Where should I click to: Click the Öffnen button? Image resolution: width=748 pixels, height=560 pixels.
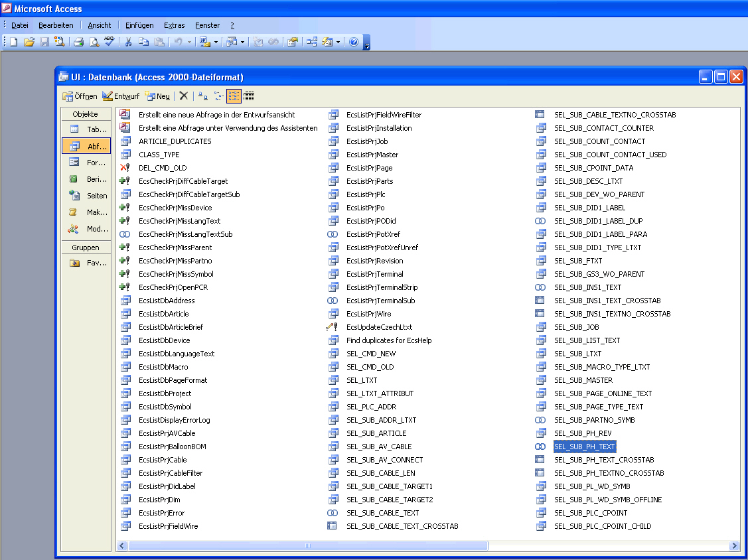(x=80, y=96)
